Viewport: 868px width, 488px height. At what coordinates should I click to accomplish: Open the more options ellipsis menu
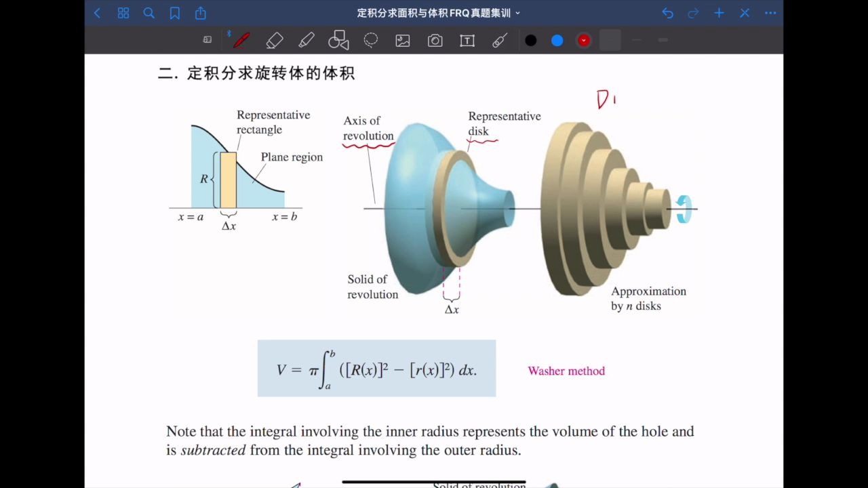(770, 13)
